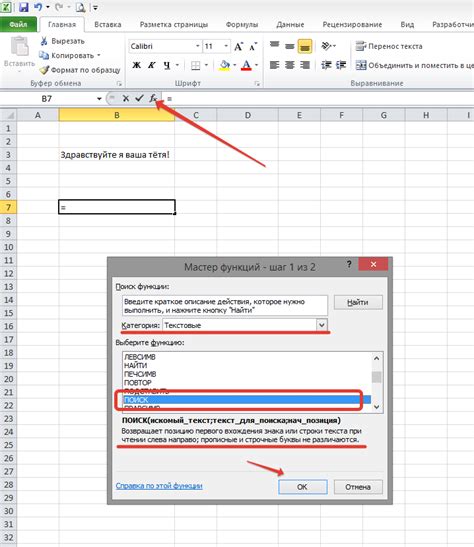Open the Вставка ribbon tab

coord(108,24)
